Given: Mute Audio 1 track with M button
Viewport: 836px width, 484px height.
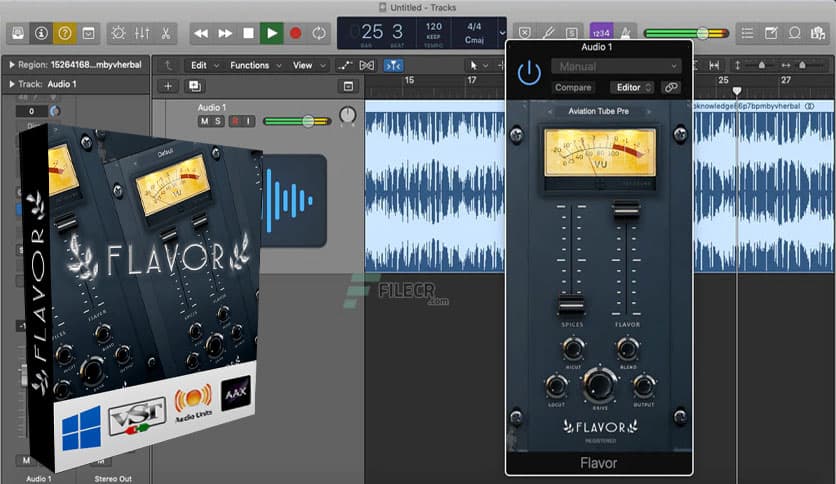Looking at the screenshot, I should 204,121.
